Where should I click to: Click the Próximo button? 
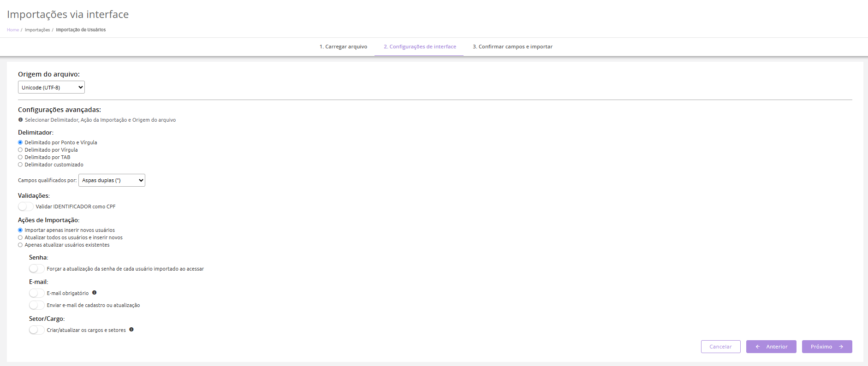[x=826, y=347]
